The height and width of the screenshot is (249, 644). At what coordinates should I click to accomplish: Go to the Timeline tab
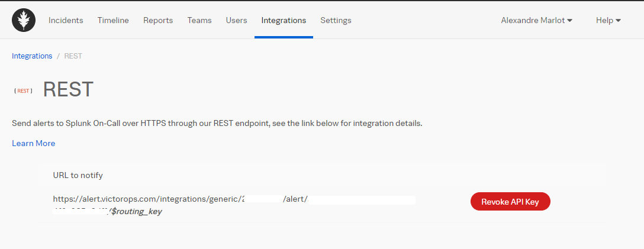[x=113, y=20]
